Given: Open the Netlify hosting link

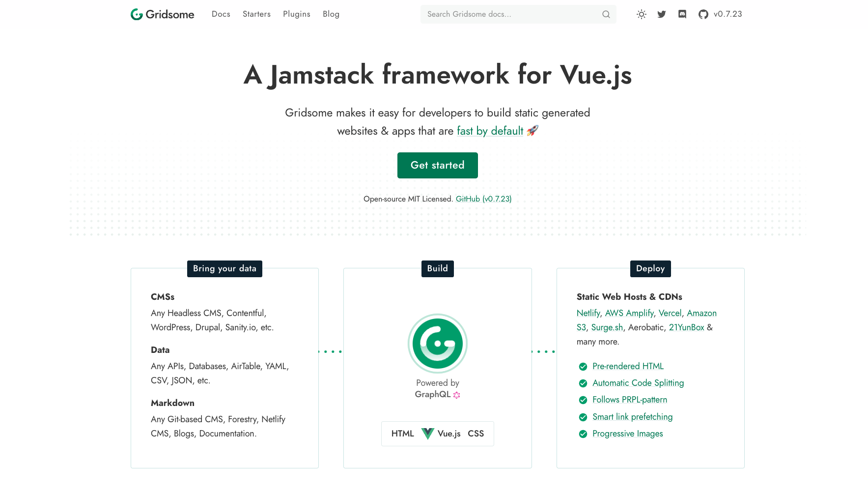Looking at the screenshot, I should (x=588, y=313).
